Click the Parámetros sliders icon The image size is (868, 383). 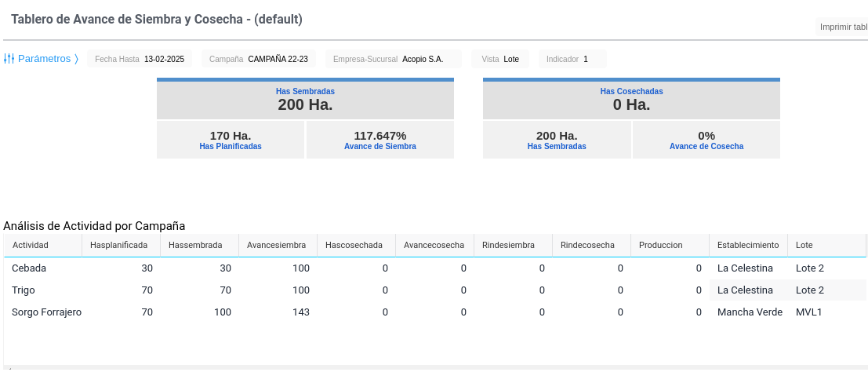9,59
